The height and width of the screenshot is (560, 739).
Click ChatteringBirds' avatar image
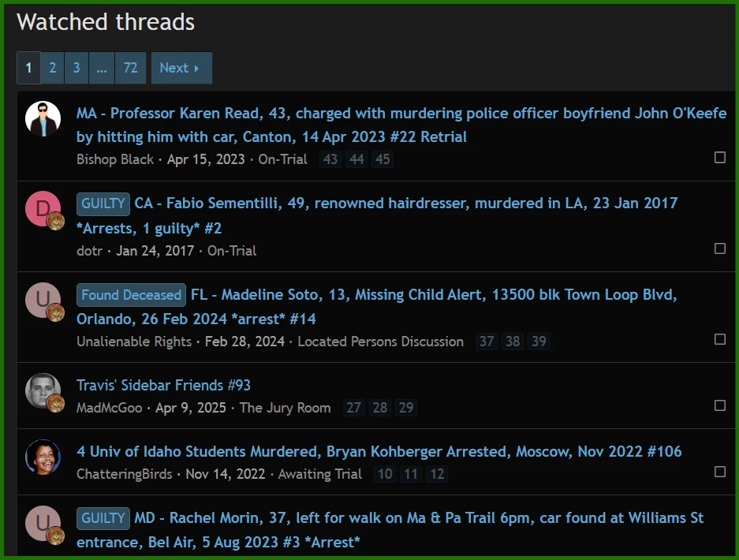(x=43, y=457)
